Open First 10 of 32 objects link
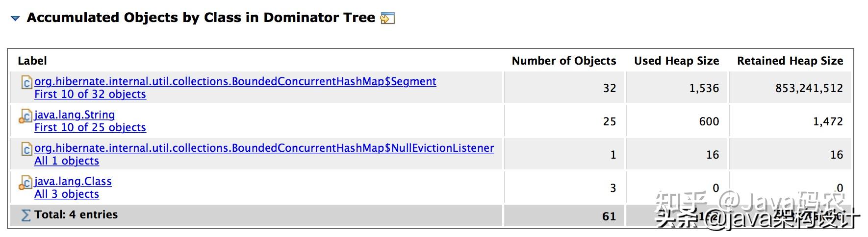Image resolution: width=868 pixels, height=237 pixels. coord(90,94)
